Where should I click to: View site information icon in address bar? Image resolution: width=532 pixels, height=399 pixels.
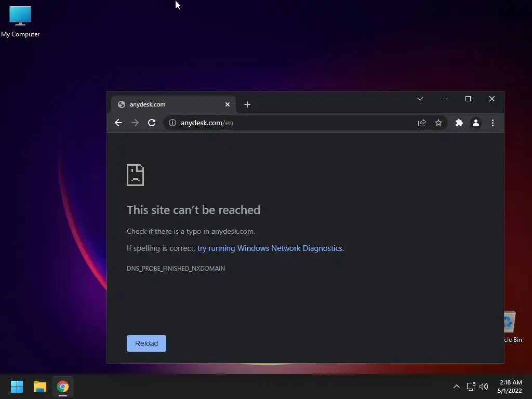pyautogui.click(x=172, y=123)
